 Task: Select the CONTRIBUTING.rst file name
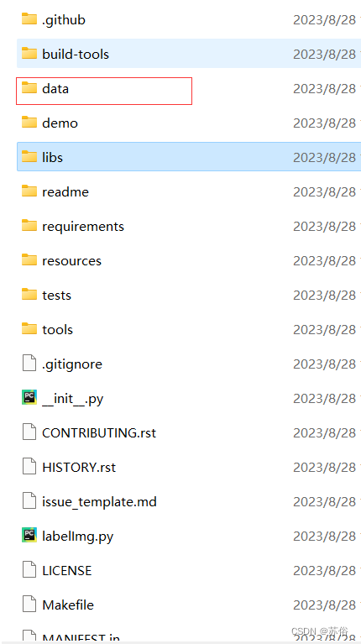pyautogui.click(x=99, y=433)
